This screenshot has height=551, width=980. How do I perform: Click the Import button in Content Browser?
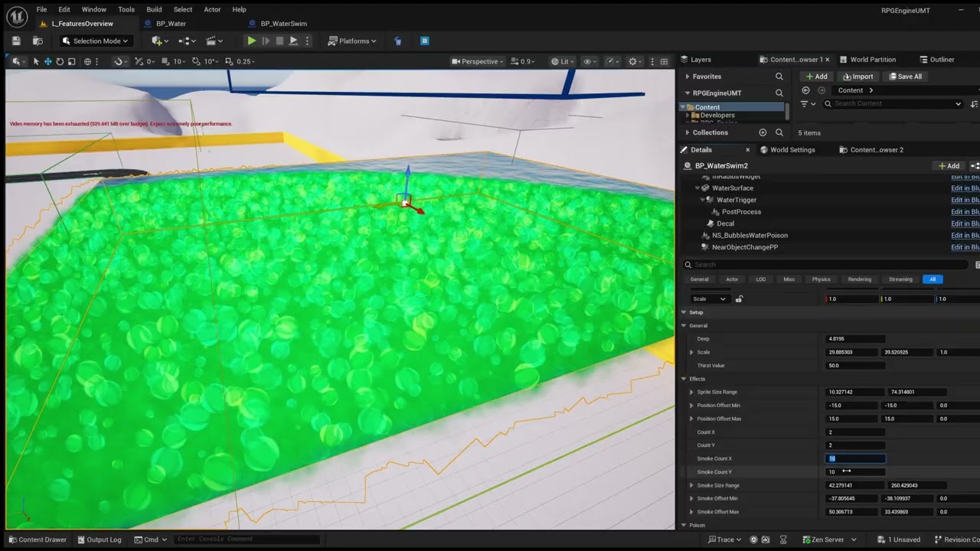pos(857,77)
